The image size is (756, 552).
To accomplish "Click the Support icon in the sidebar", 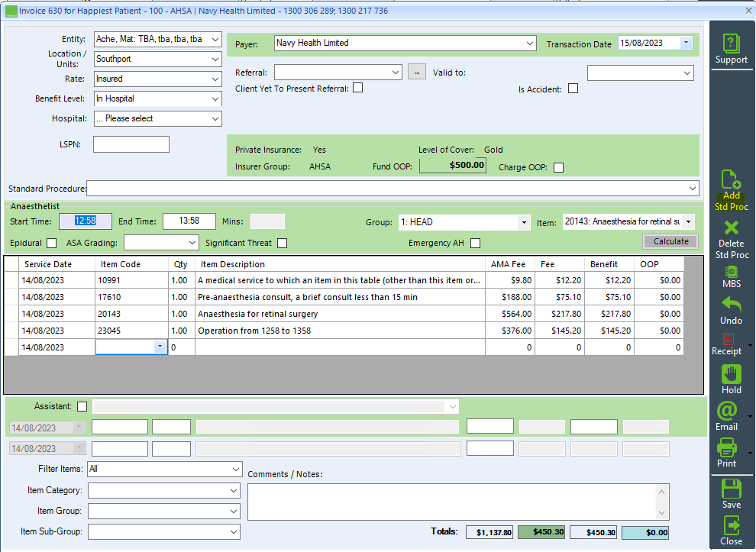I will pos(731,44).
